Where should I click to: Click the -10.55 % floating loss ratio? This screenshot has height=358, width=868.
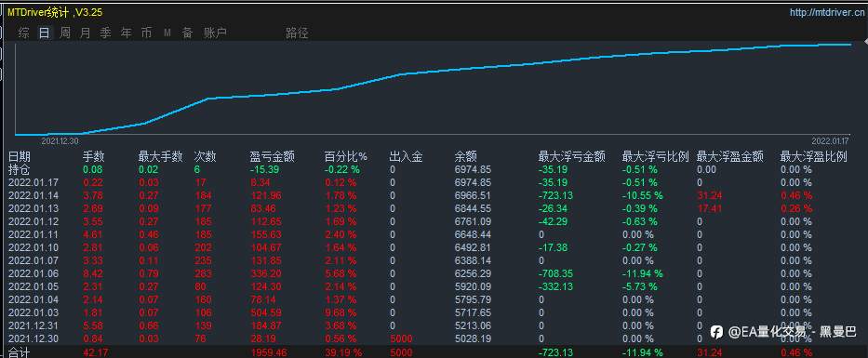coord(642,195)
